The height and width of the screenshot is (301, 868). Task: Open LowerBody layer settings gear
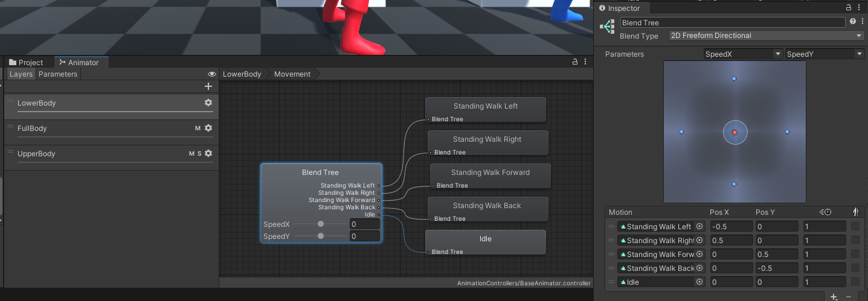point(208,103)
